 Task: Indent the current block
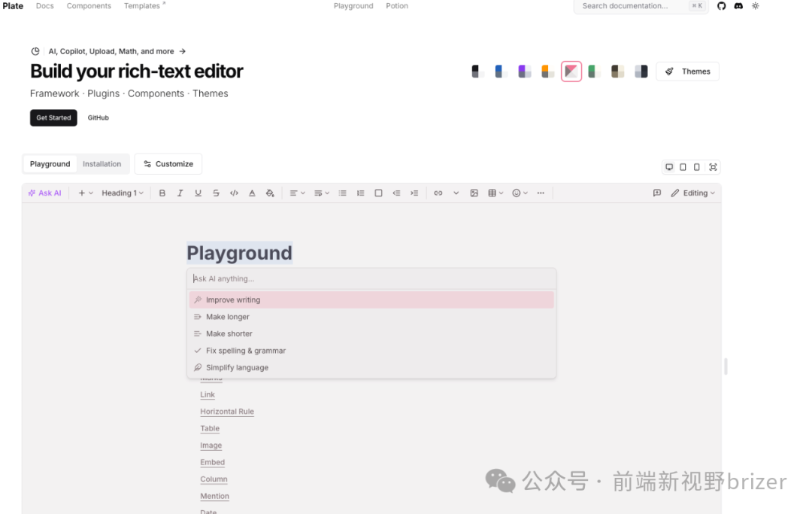click(414, 193)
